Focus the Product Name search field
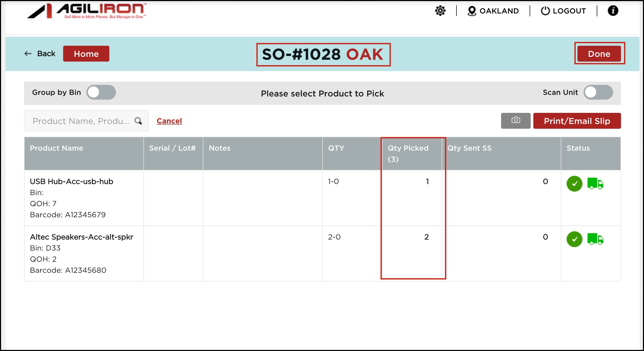644x351 pixels. click(81, 121)
